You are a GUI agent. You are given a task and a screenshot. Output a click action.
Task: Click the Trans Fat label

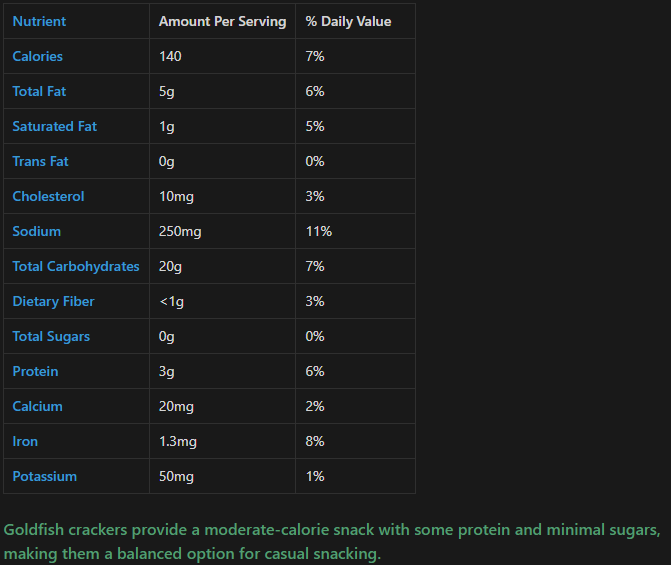(41, 161)
